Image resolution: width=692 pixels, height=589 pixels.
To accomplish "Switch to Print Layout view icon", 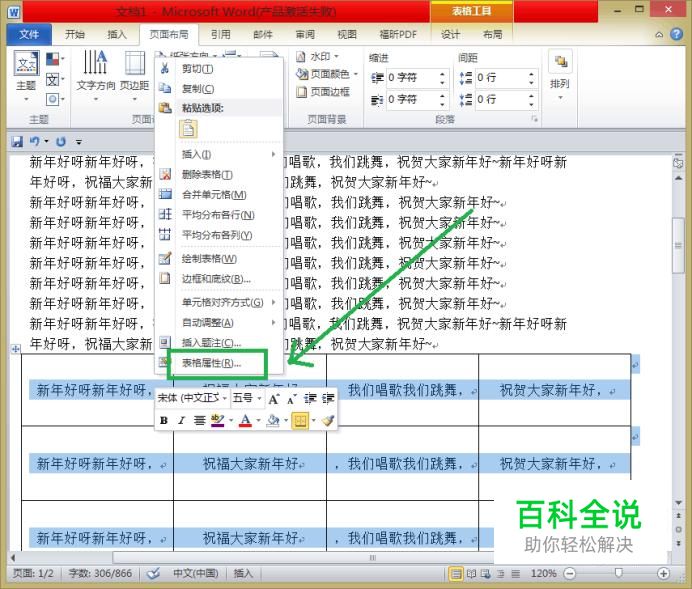I will coord(456,574).
